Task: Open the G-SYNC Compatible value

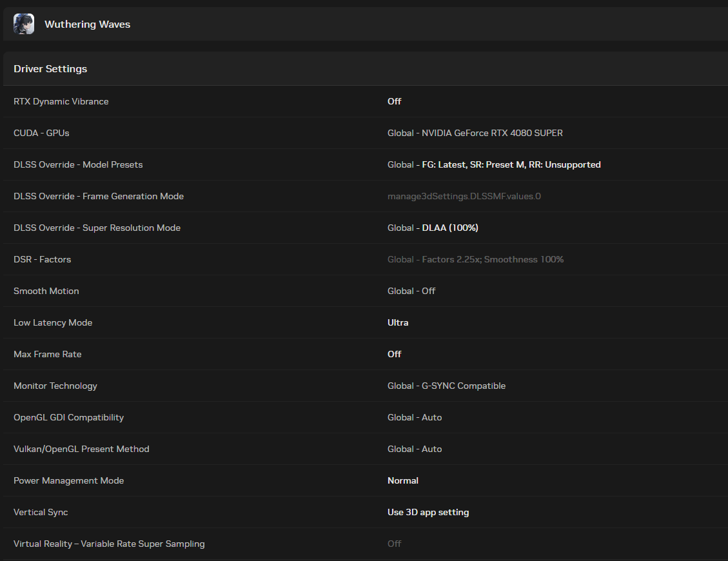Action: tap(447, 386)
